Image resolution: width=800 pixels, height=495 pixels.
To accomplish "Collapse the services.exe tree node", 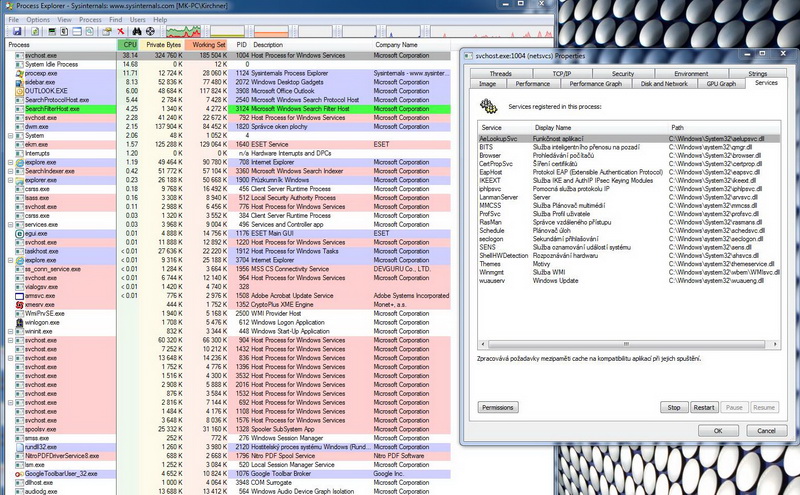I will pyautogui.click(x=10, y=225).
